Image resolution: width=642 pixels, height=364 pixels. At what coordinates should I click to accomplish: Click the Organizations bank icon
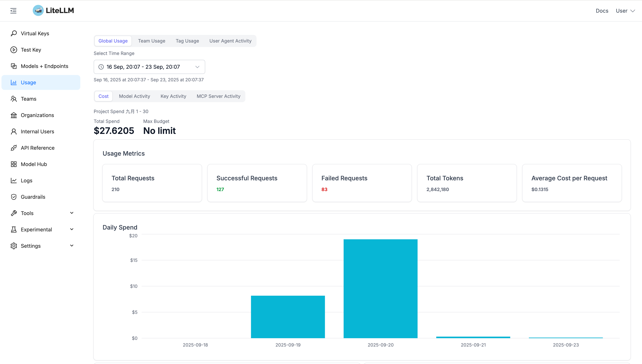click(14, 115)
